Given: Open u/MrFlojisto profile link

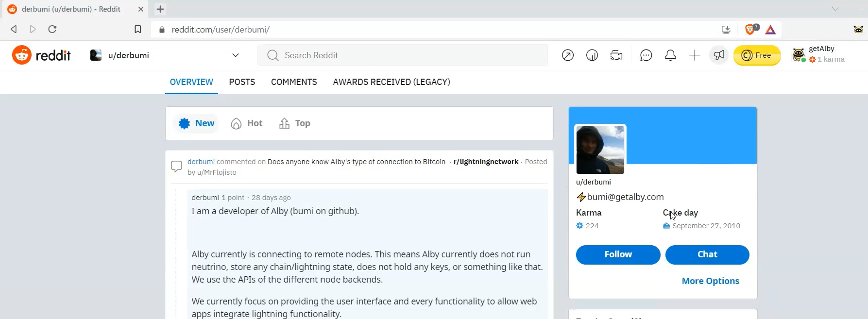Looking at the screenshot, I should [x=217, y=172].
